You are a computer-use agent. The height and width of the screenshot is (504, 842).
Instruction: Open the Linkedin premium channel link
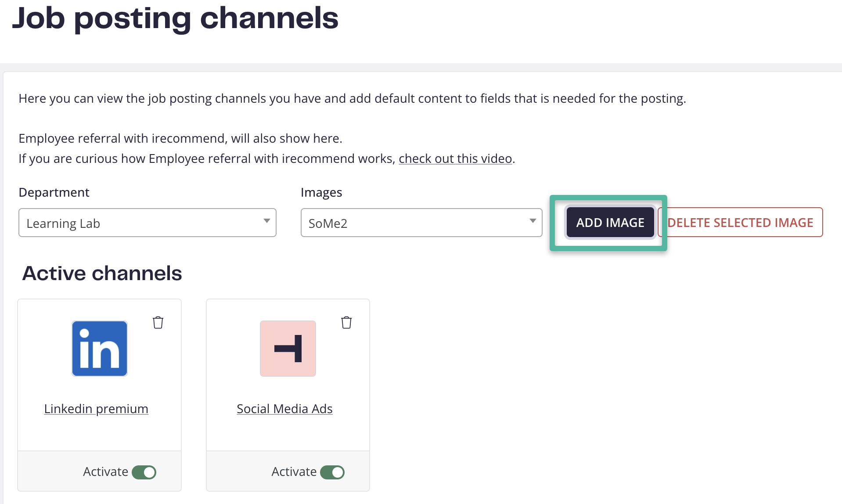pyautogui.click(x=96, y=409)
